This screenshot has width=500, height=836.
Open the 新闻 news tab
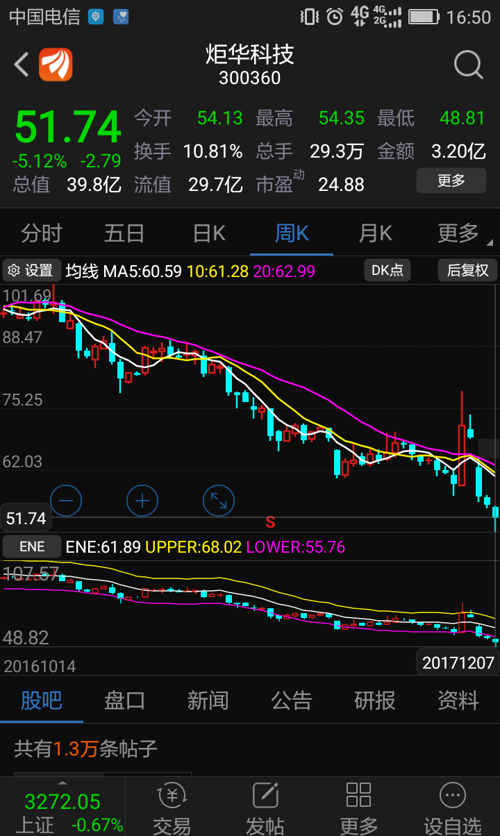tap(208, 701)
